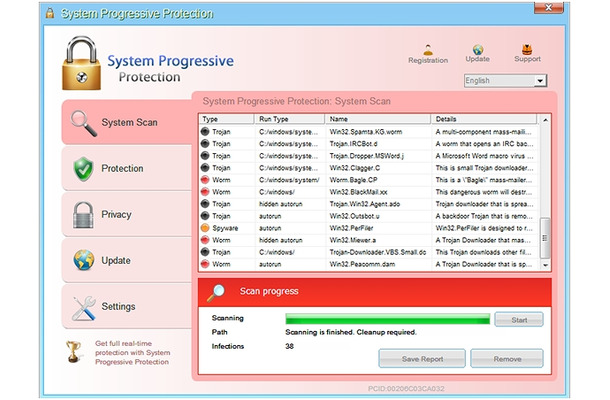Click the golden padlock logo
This screenshot has height=400, width=610.
coord(81,63)
